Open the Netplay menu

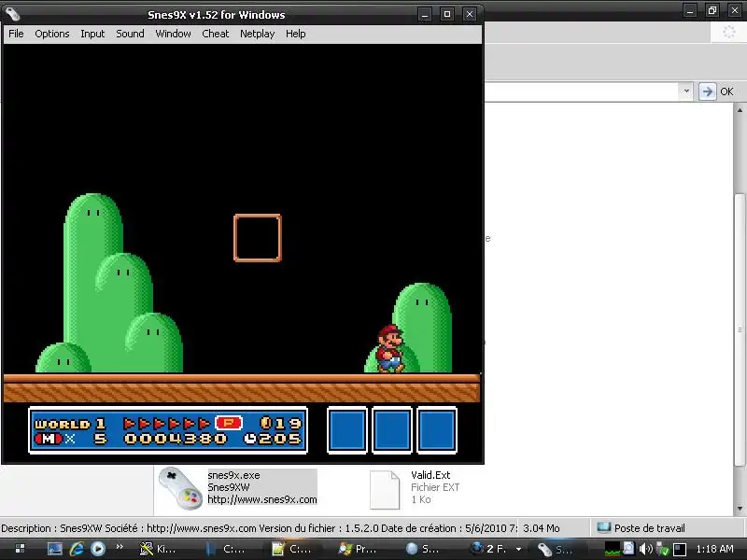coord(258,34)
